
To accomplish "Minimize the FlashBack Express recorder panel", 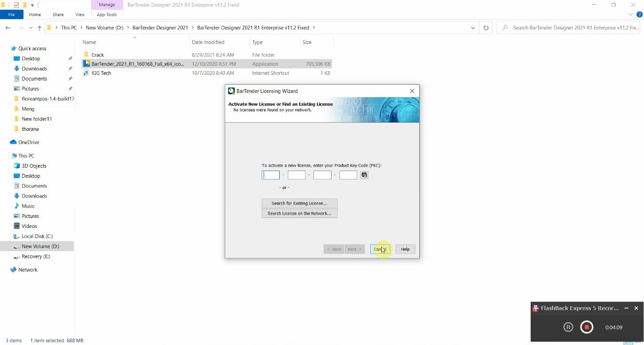I will pyautogui.click(x=626, y=308).
